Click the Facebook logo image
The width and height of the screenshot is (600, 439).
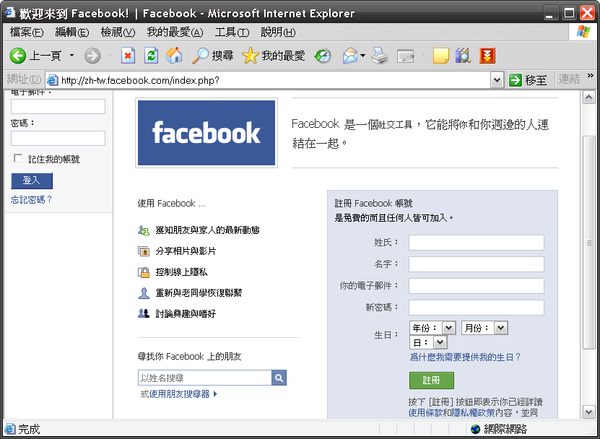pyautogui.click(x=206, y=132)
